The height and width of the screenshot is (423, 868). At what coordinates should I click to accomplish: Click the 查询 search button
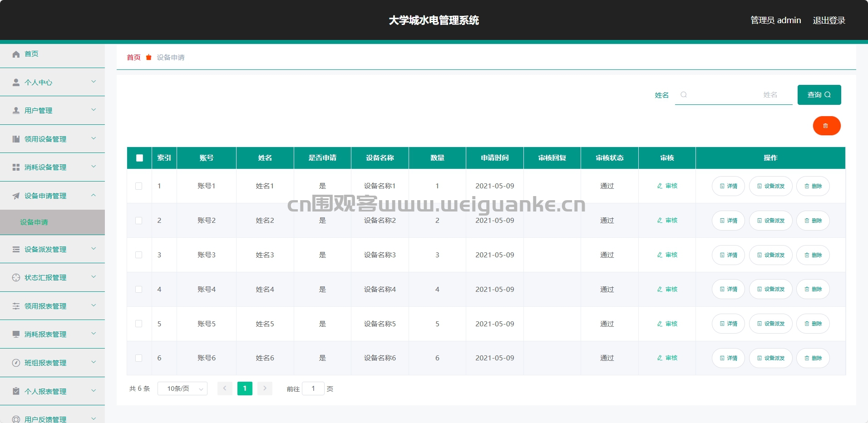click(819, 95)
